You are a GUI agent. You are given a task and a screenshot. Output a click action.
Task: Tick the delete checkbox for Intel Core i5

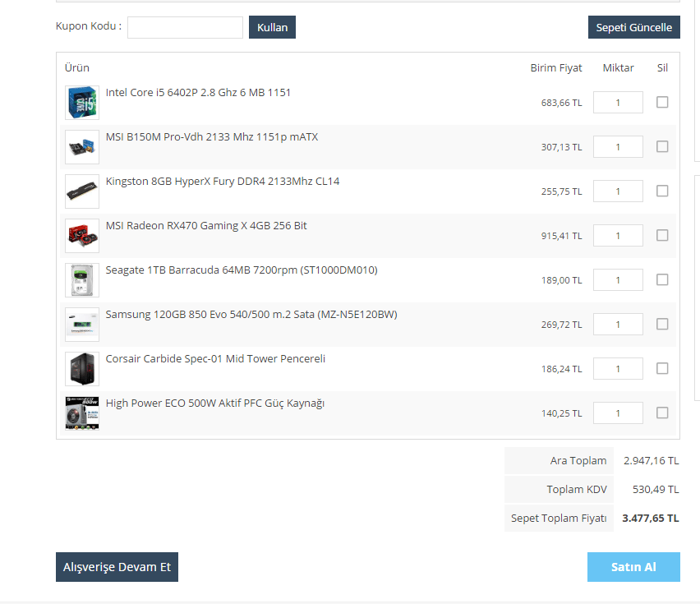[x=662, y=102]
